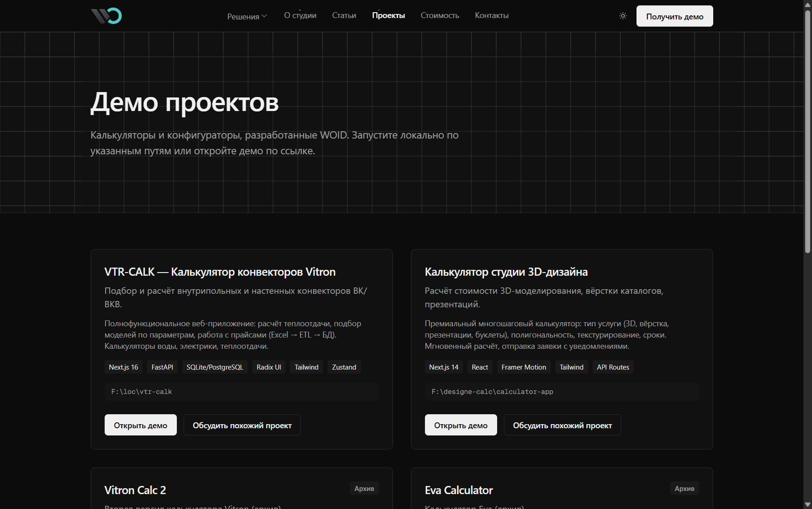This screenshot has height=509, width=812.
Task: Click the scrollbar up arrow
Action: pos(807,4)
